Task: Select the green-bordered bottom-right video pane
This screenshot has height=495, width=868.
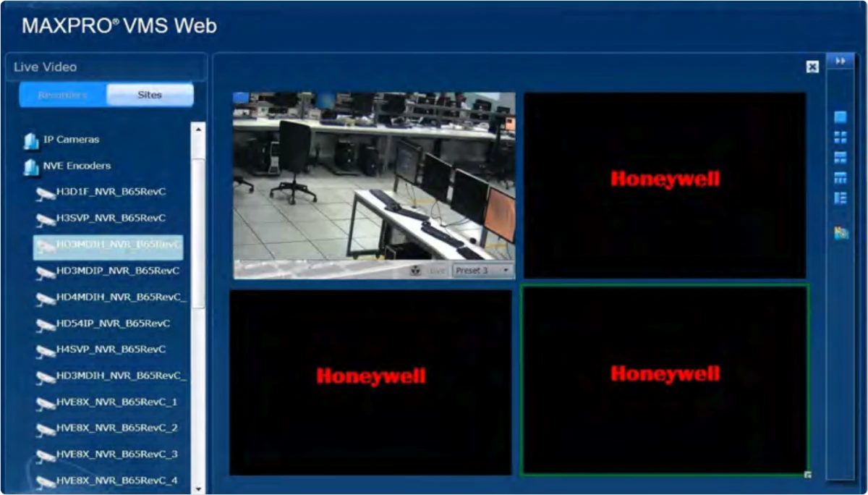Action: 665,380
